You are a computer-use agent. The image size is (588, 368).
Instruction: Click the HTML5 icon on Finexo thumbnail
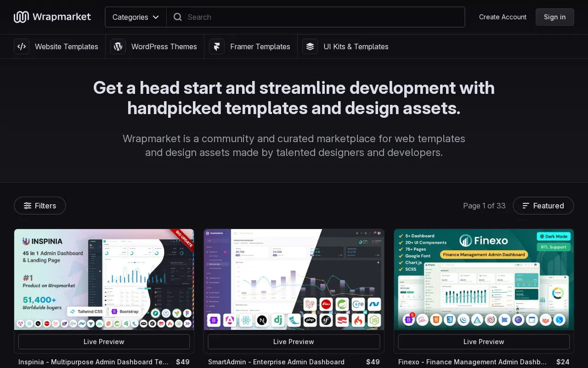pos(436,320)
